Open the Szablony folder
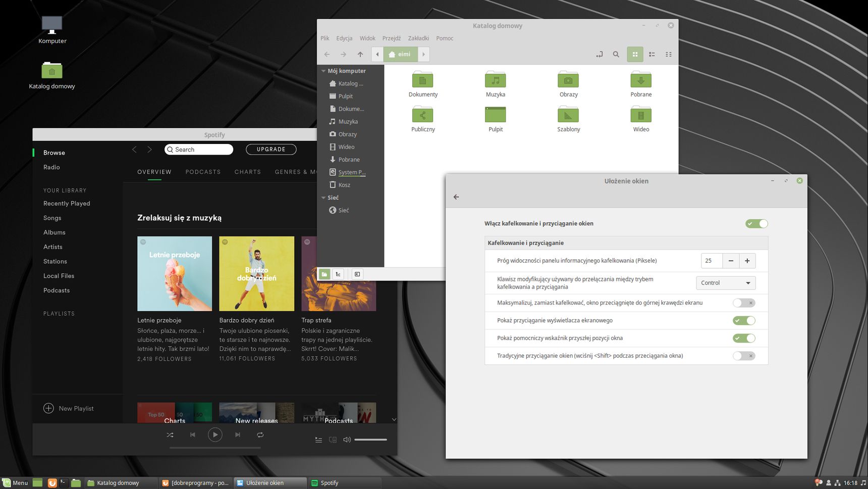 click(568, 119)
